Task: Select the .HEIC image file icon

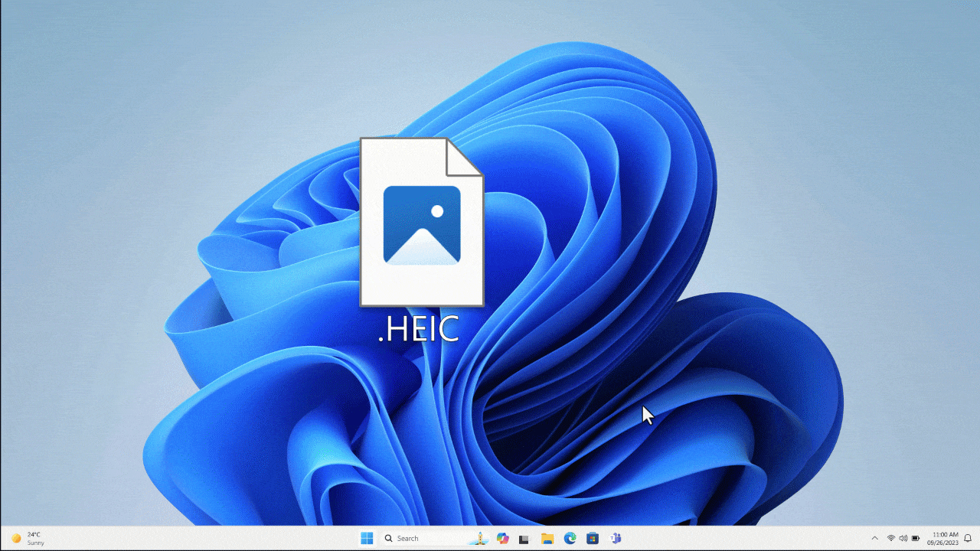Action: [422, 222]
